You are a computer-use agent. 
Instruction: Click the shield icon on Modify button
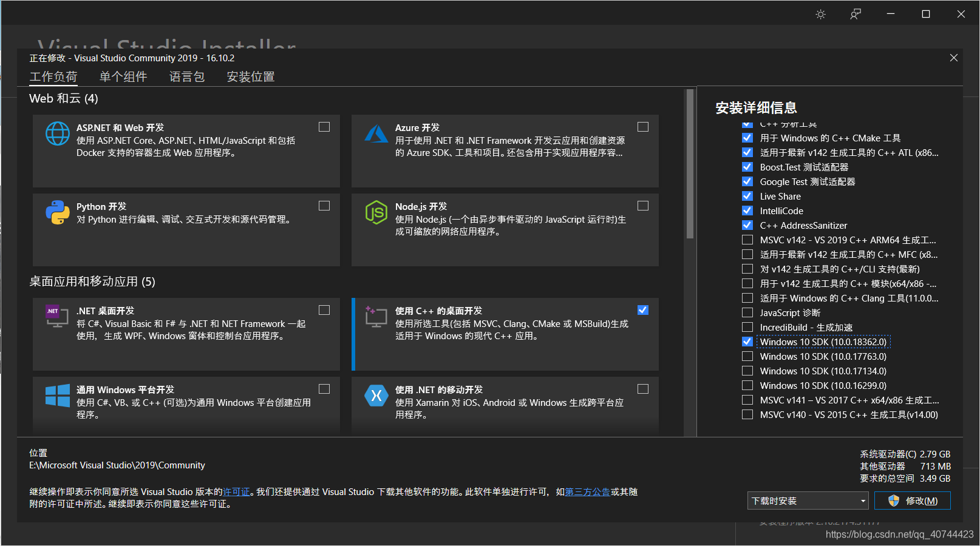tap(894, 500)
